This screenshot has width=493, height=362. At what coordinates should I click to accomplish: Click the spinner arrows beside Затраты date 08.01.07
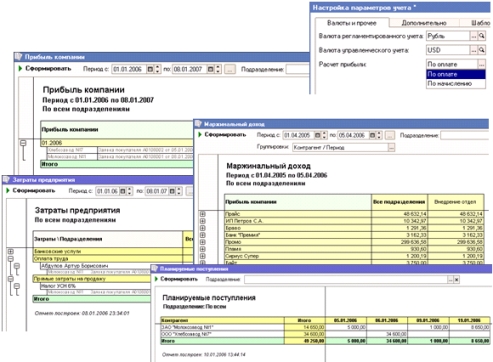coord(179,191)
